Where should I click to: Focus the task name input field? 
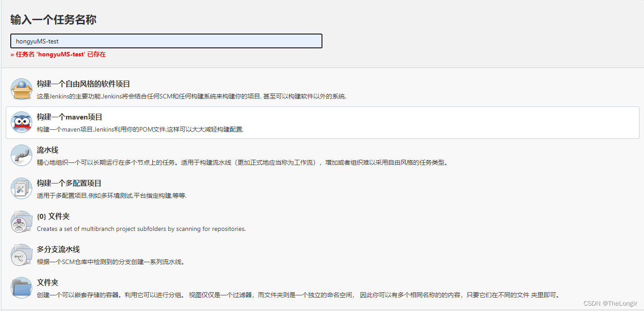(166, 41)
